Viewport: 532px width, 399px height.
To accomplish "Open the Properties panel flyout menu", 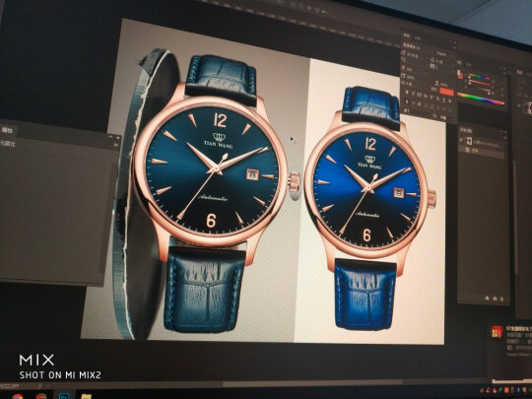I will (x=116, y=145).
